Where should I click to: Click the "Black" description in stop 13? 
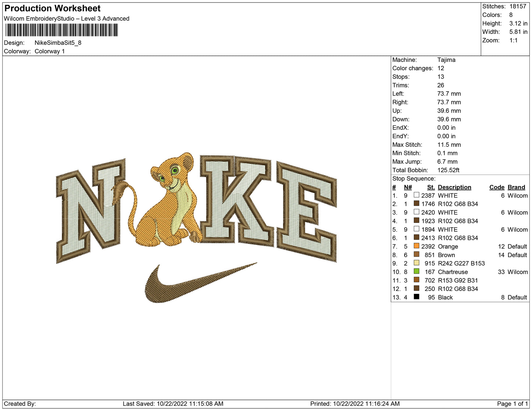(445, 297)
